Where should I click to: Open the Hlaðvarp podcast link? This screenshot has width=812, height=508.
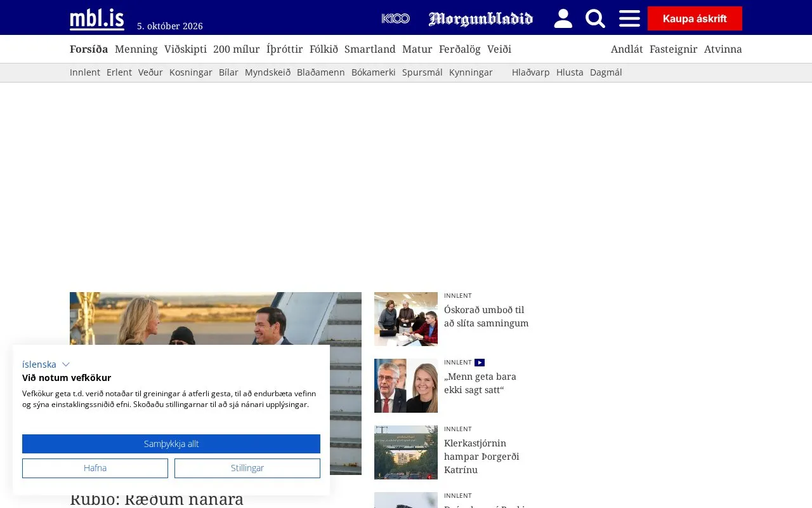click(x=531, y=72)
